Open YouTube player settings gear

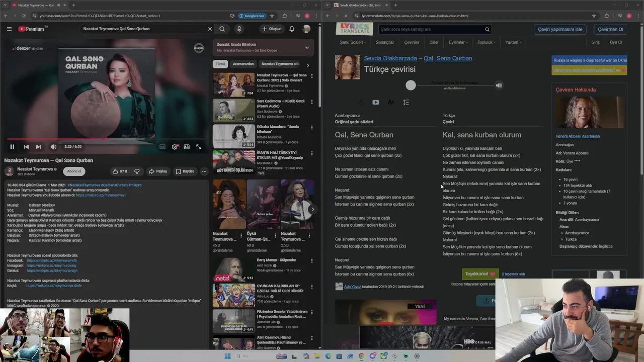pos(175,147)
